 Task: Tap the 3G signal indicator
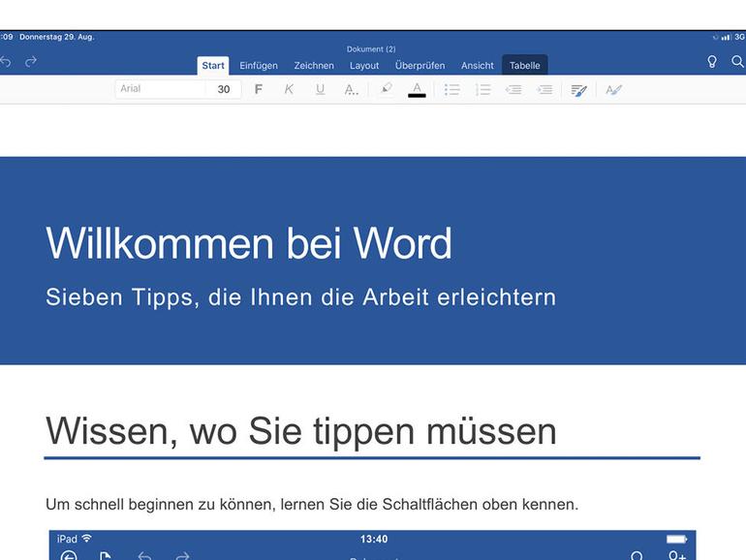pyautogui.click(x=740, y=37)
